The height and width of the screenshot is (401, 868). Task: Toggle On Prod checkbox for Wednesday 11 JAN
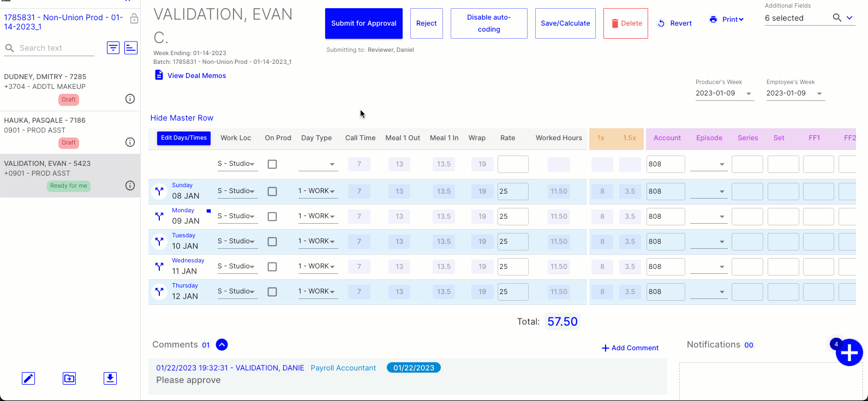pos(272,267)
